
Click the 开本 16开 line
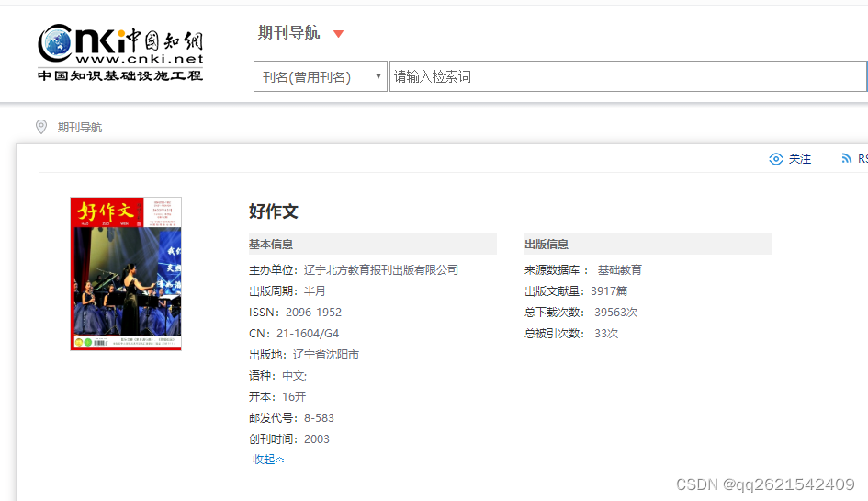click(277, 397)
